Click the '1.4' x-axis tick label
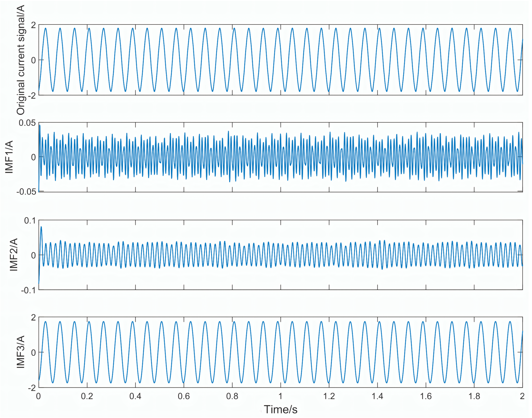 tap(378, 396)
